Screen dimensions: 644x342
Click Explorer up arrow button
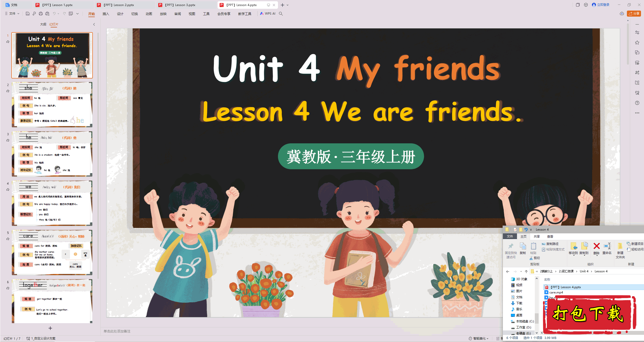coord(526,271)
